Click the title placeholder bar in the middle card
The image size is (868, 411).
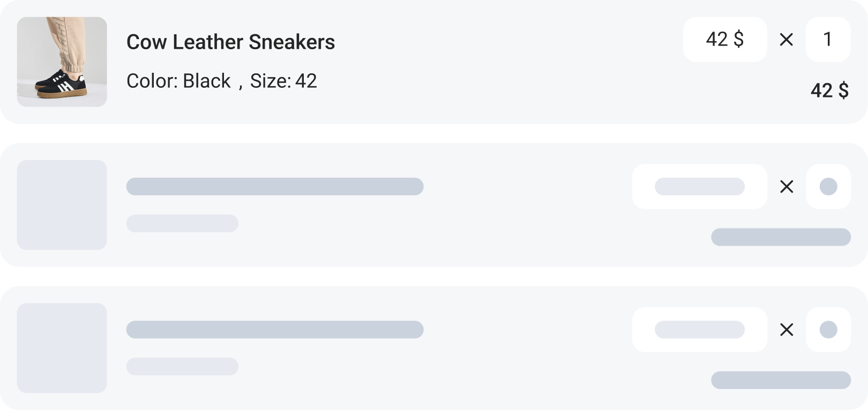tap(274, 187)
